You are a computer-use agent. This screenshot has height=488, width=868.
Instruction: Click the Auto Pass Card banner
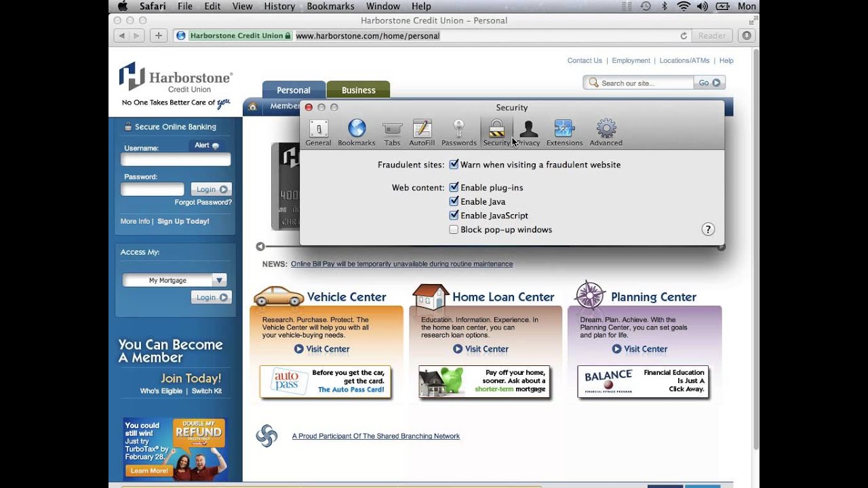tap(326, 382)
